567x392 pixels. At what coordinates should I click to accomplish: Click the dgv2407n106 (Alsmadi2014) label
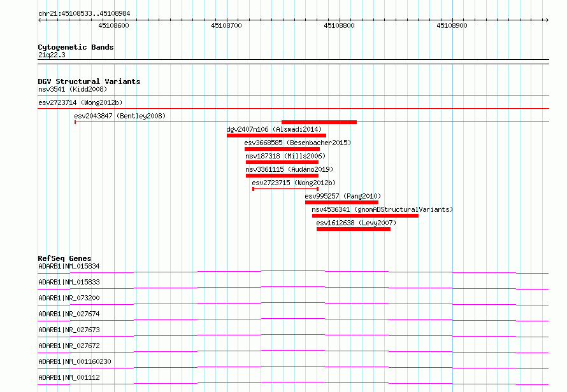[274, 129]
